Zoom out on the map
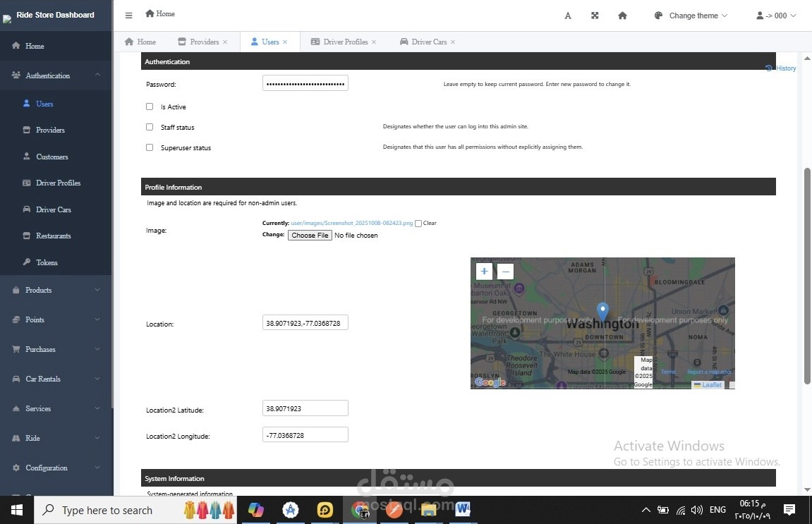This screenshot has width=812, height=524. point(505,271)
